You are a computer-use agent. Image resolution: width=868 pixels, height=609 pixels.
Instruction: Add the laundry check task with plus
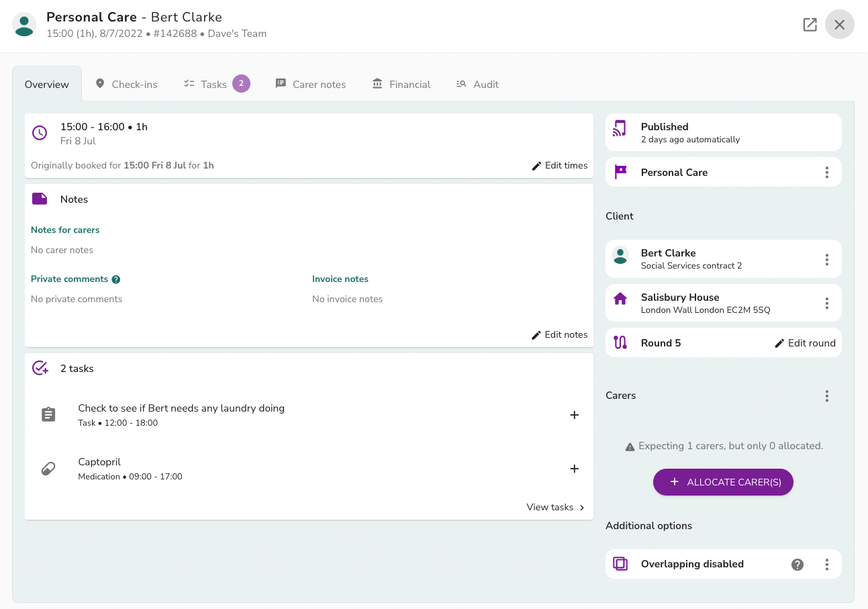click(x=575, y=415)
